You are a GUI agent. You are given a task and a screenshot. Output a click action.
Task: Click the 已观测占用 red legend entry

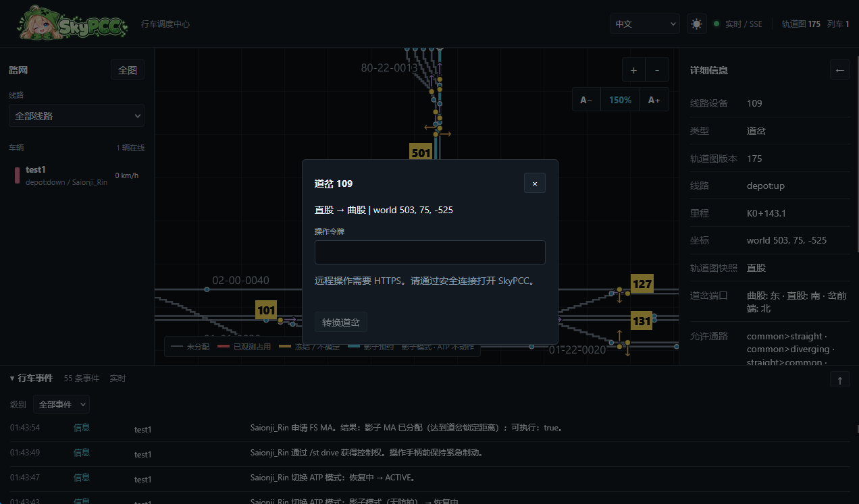coord(244,346)
